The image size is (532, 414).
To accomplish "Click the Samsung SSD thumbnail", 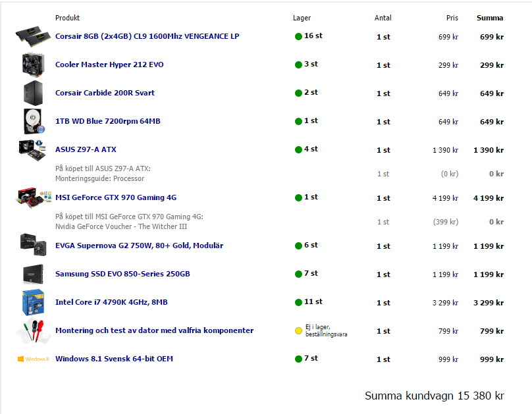I will (x=33, y=274).
